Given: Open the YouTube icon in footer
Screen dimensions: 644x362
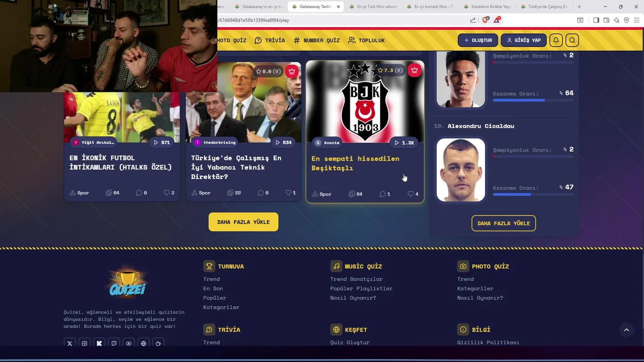Looking at the screenshot, I should [129, 343].
